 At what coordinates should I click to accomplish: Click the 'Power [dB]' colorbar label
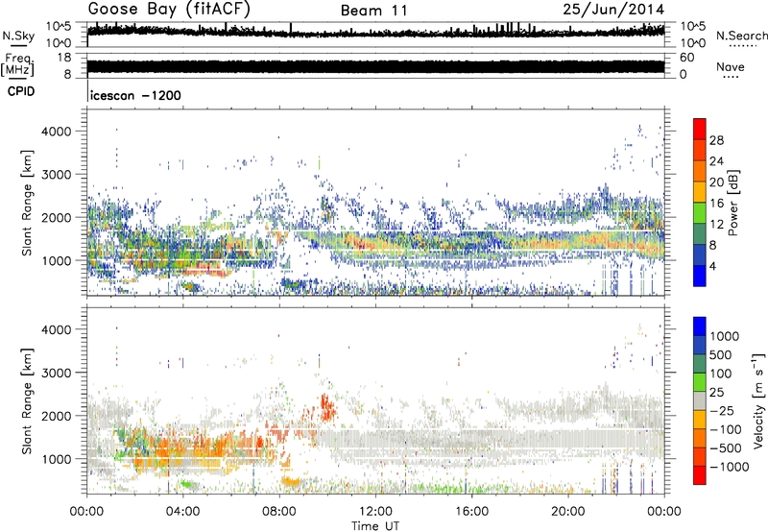(x=732, y=203)
